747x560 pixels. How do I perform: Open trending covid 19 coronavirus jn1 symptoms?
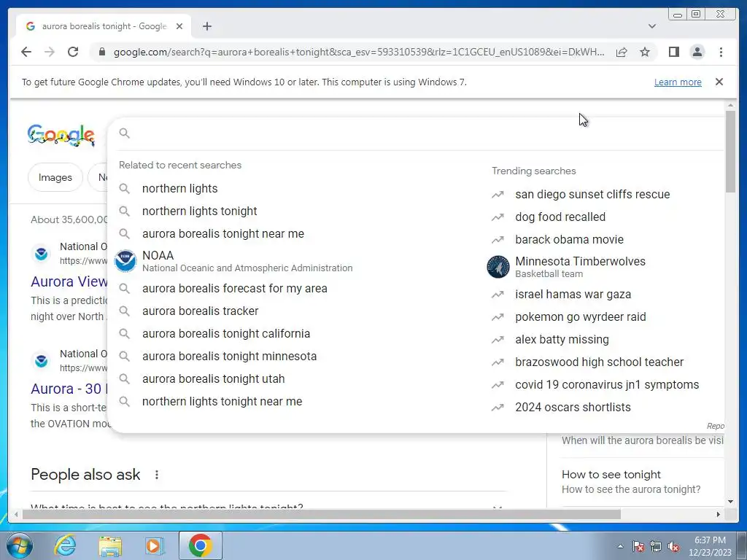(607, 385)
